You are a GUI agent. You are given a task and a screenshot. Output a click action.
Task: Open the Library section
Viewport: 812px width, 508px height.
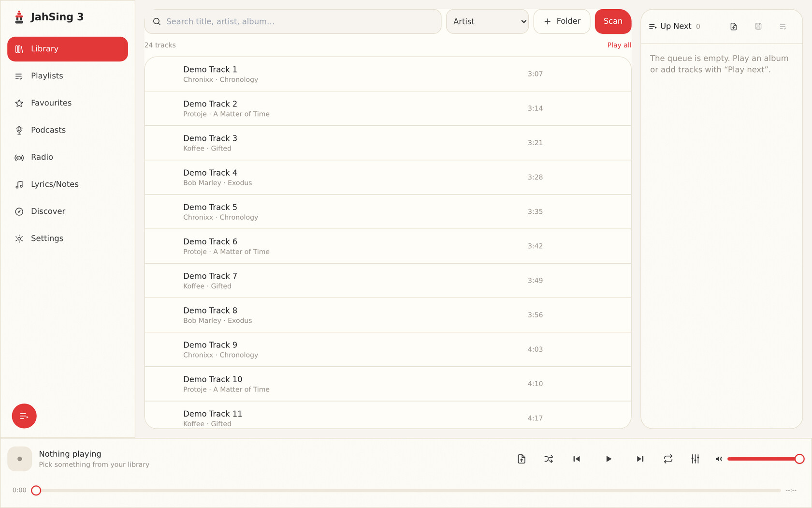[68, 49]
